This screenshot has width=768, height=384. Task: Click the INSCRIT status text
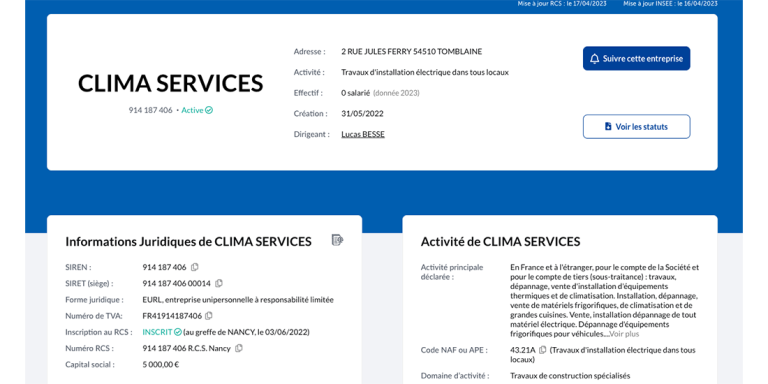point(157,332)
